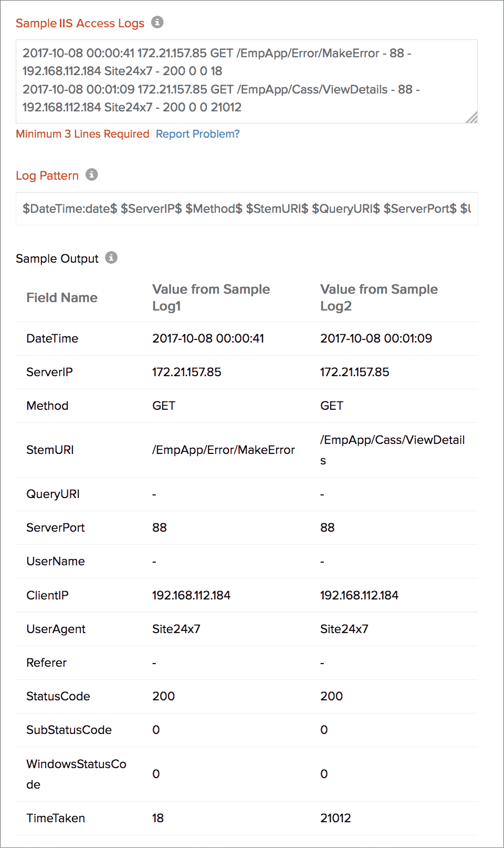The width and height of the screenshot is (504, 848).
Task: Click the info icon next to Log Pattern
Action: tap(92, 174)
